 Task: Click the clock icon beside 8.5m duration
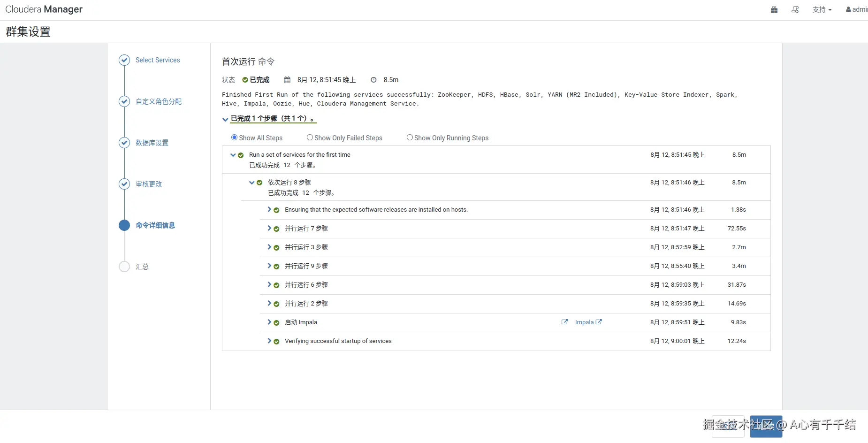pyautogui.click(x=373, y=80)
